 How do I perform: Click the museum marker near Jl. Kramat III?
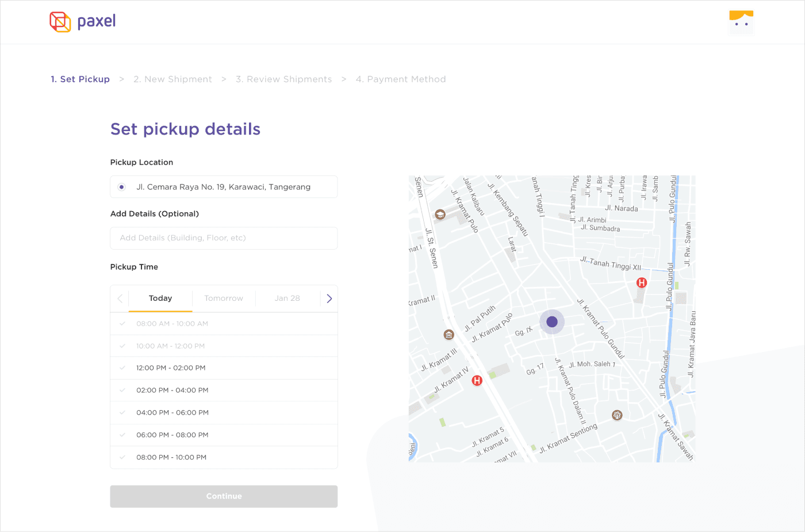coord(448,335)
